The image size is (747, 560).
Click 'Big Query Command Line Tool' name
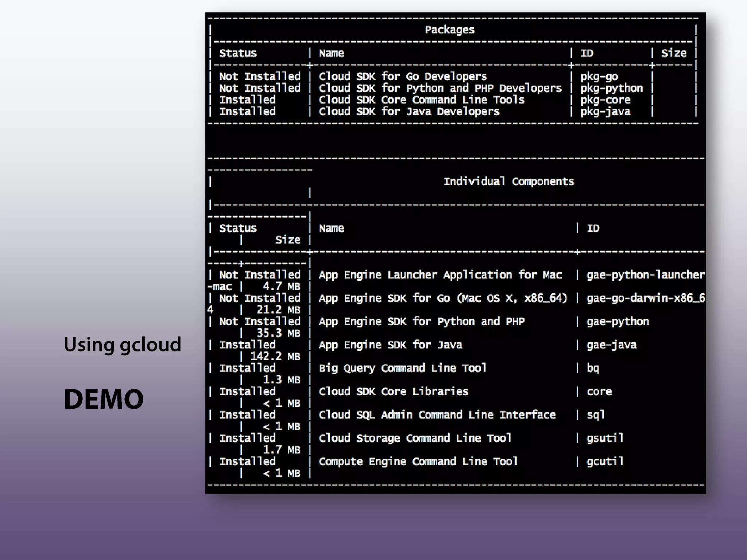point(403,368)
